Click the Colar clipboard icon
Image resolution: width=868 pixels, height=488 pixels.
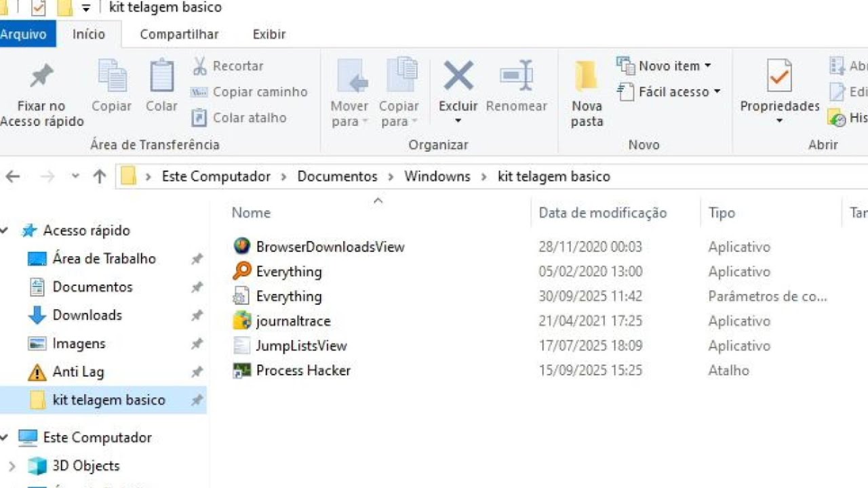(161, 76)
